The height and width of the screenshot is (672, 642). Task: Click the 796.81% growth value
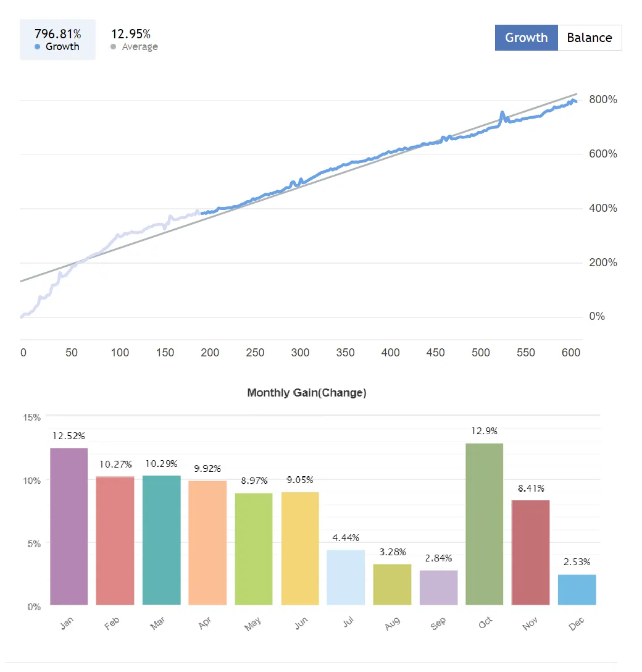click(57, 34)
